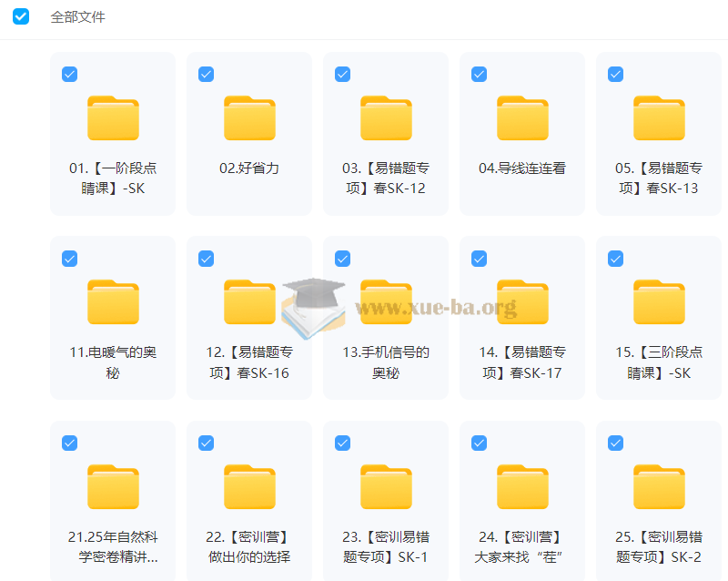Deselect checkbox on 25.【密训易错题专项】SK-2
The image size is (728, 581).
(x=616, y=443)
